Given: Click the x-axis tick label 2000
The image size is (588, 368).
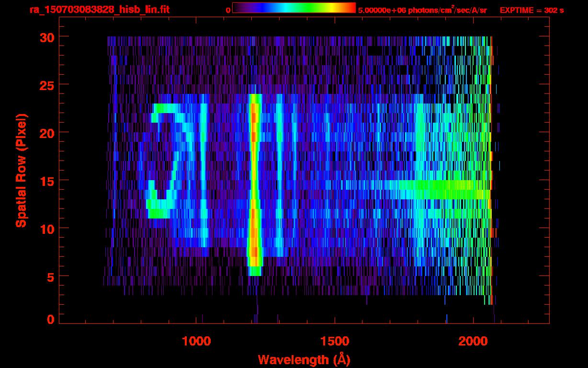Looking at the screenshot, I should [473, 341].
